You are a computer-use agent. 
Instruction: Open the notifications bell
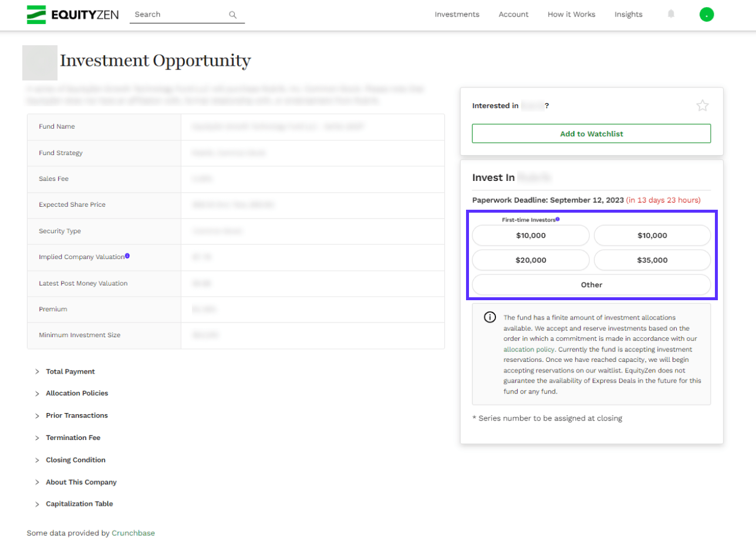click(671, 14)
